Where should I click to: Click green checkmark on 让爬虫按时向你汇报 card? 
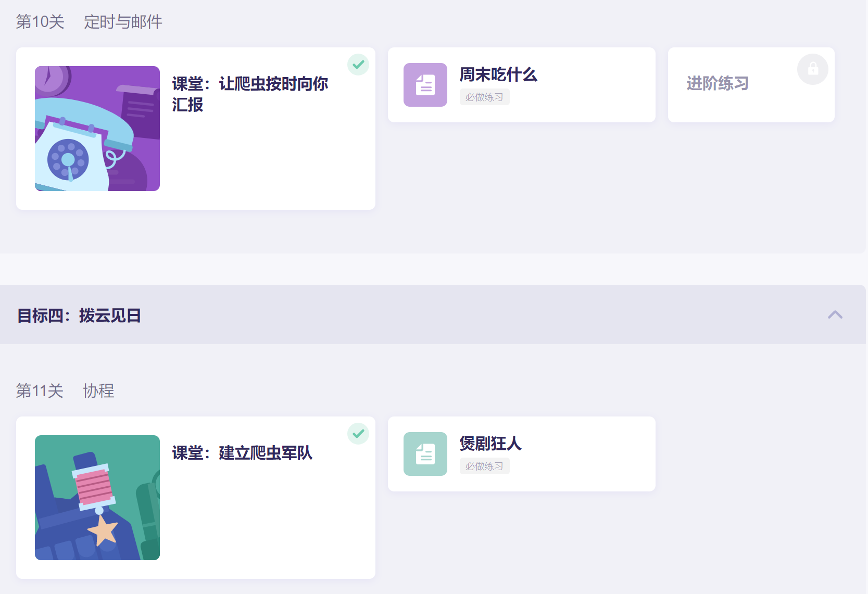point(358,65)
